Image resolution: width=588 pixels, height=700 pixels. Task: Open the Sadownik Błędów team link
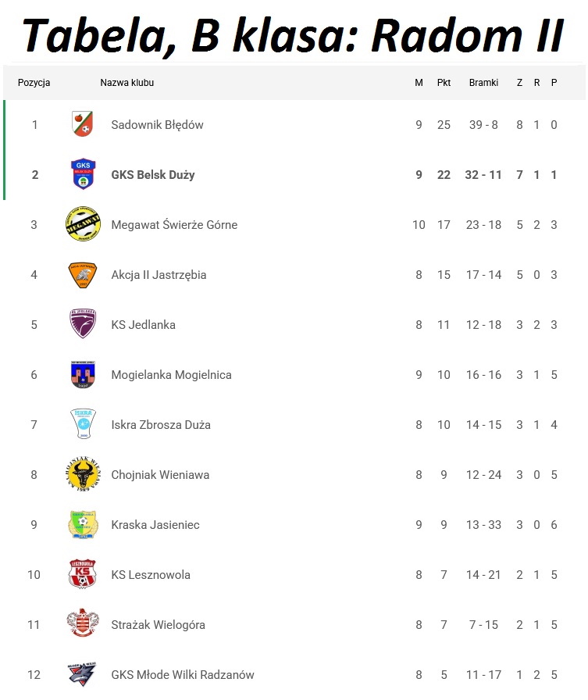click(x=157, y=125)
